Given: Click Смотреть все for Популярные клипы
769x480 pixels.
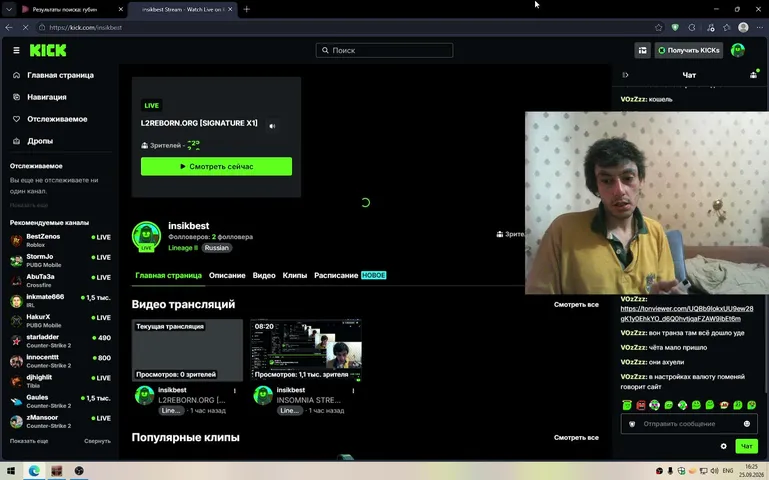Looking at the screenshot, I should [576, 437].
